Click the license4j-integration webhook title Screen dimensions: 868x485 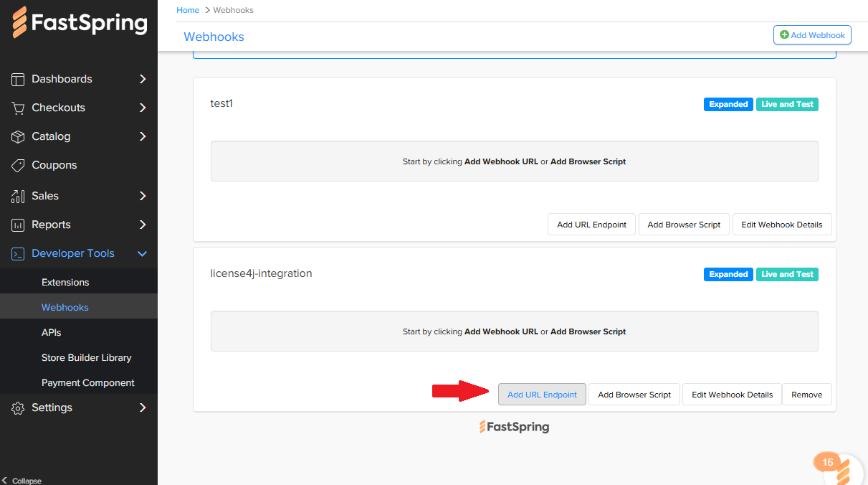[x=261, y=273]
